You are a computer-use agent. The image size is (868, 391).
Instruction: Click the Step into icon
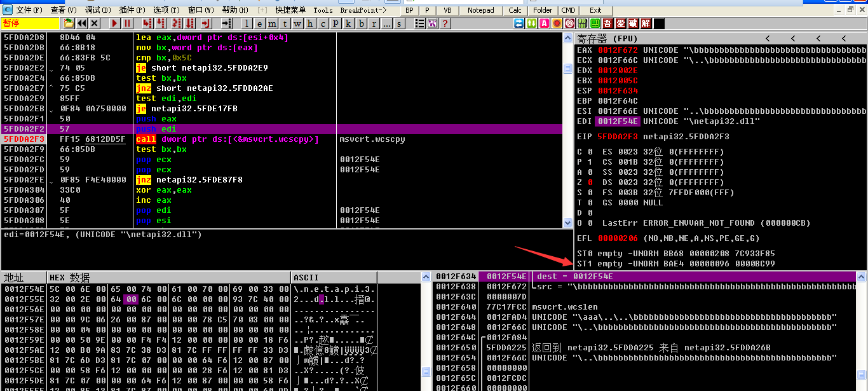pyautogui.click(x=147, y=24)
